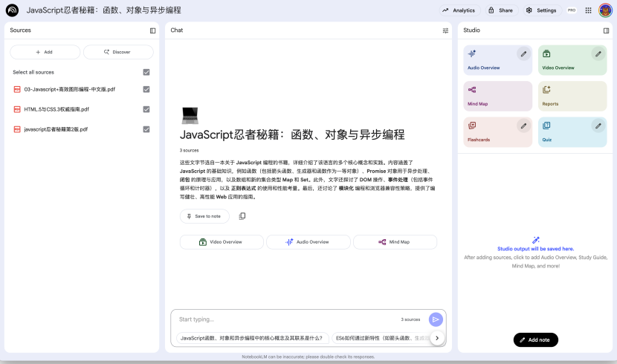
Task: Open Settings in the top bar
Action: click(x=542, y=10)
